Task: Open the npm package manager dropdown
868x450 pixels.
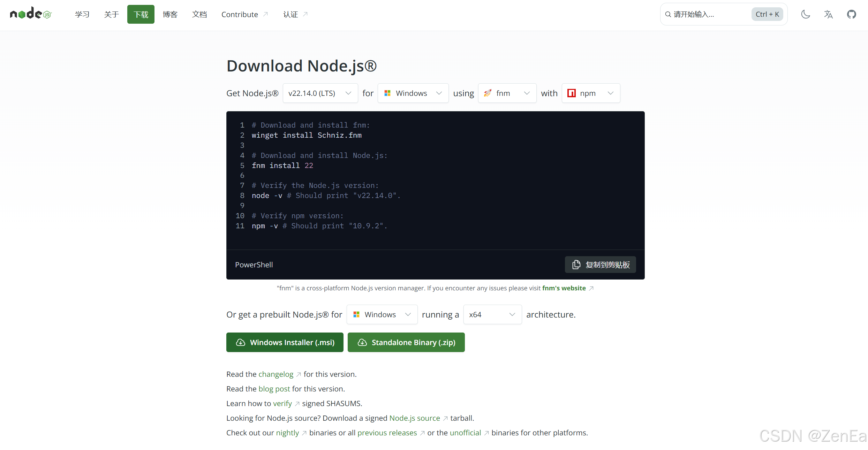Action: click(x=590, y=93)
